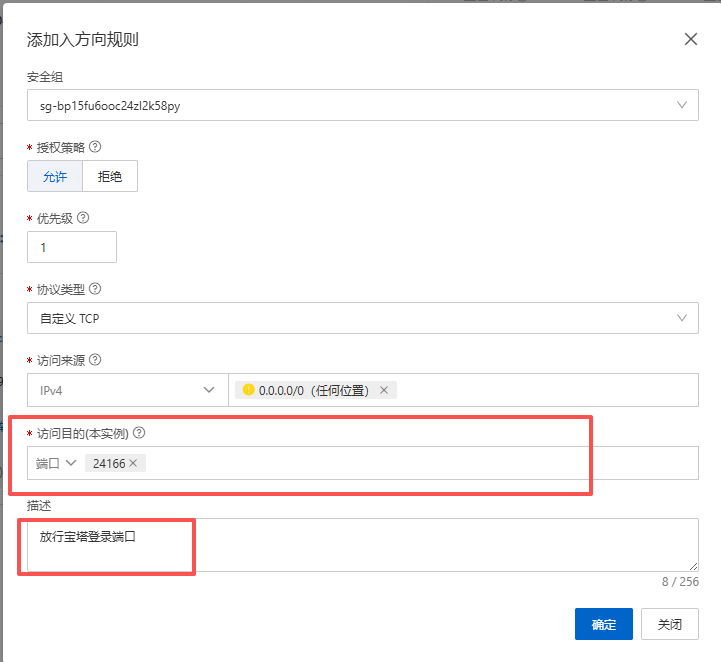Click help icon next to 优先级
Screen dimensions: 721x662
[x=83, y=218]
